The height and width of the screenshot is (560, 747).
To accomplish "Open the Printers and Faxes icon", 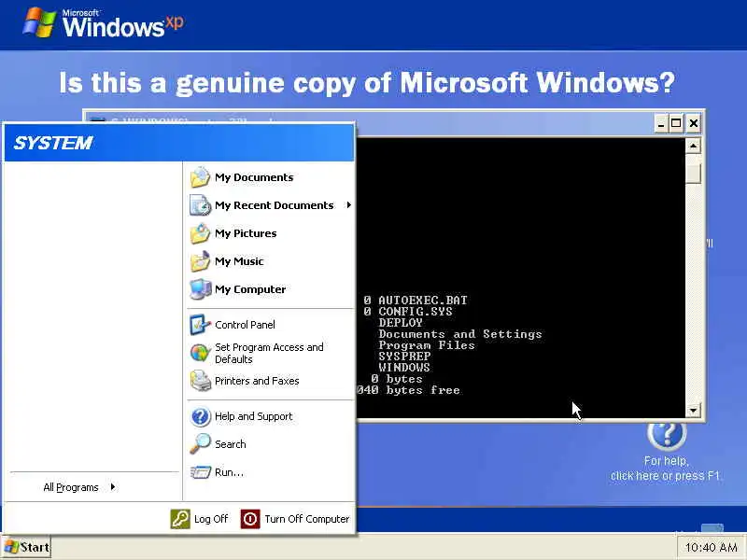I will [x=200, y=381].
